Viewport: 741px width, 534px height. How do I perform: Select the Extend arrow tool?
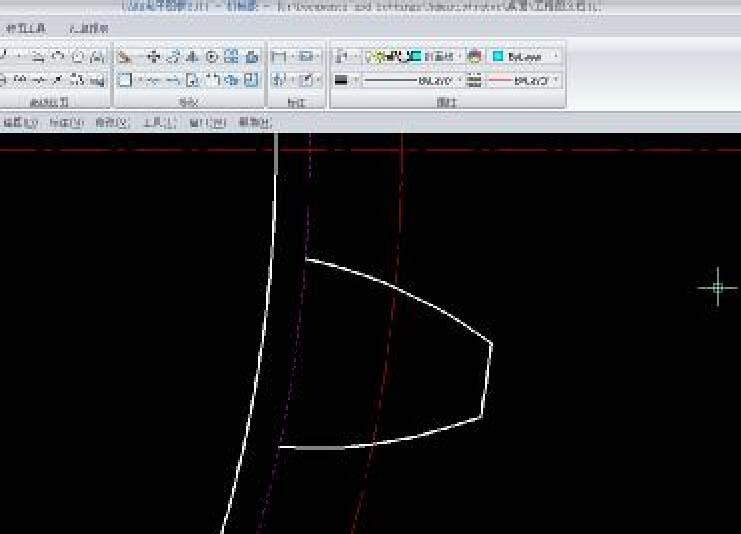tap(173, 81)
